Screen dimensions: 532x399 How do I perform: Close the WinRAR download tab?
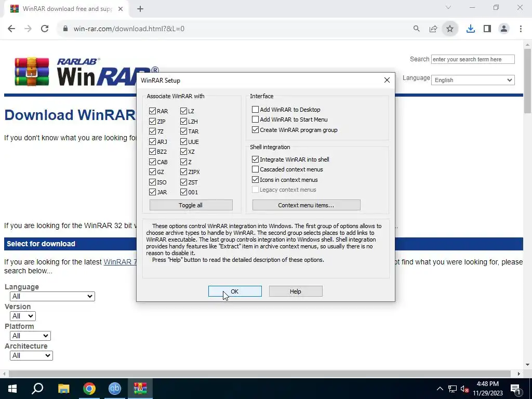[121, 9]
